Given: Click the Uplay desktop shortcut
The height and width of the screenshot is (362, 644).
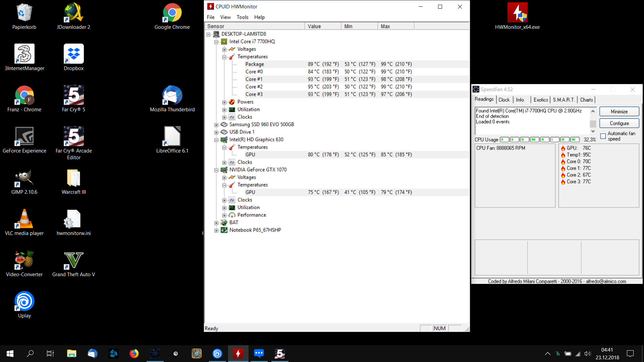Looking at the screenshot, I should tap(24, 301).
